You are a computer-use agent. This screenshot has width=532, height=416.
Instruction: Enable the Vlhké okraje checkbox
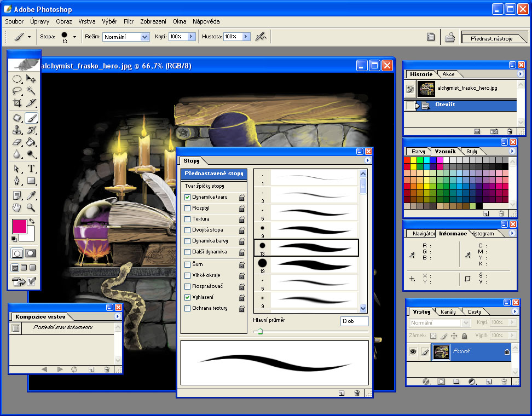pos(187,275)
